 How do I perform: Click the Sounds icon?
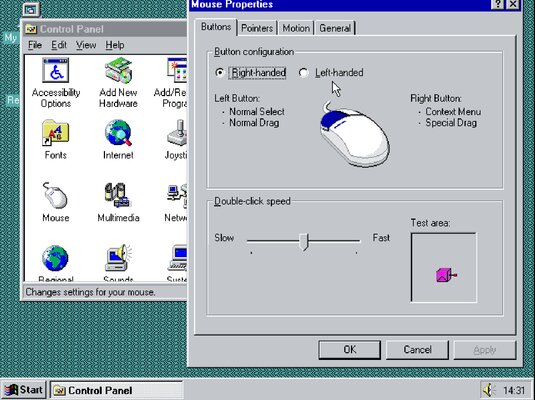pos(118,258)
